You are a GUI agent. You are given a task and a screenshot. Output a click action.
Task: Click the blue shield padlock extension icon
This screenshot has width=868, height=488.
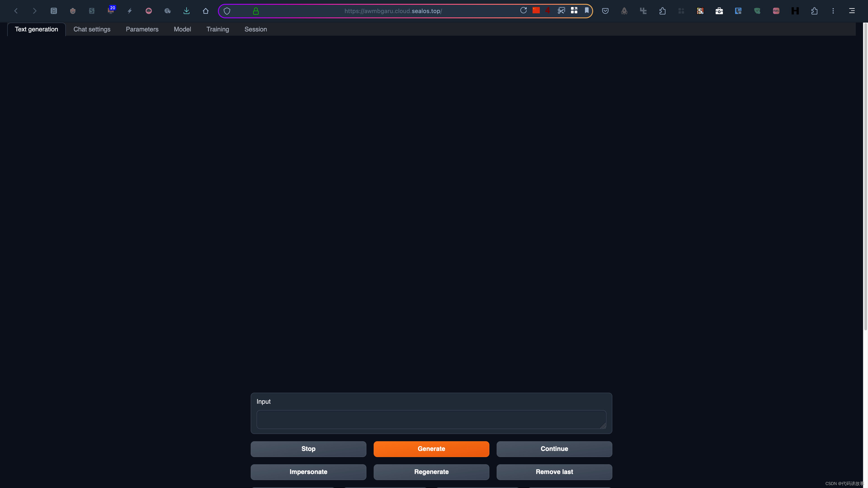738,11
